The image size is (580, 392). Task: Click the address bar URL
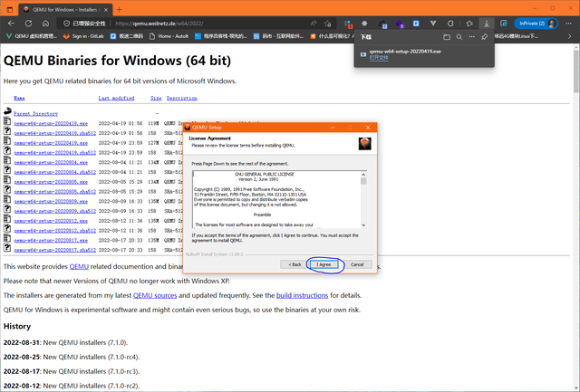pyautogui.click(x=159, y=24)
